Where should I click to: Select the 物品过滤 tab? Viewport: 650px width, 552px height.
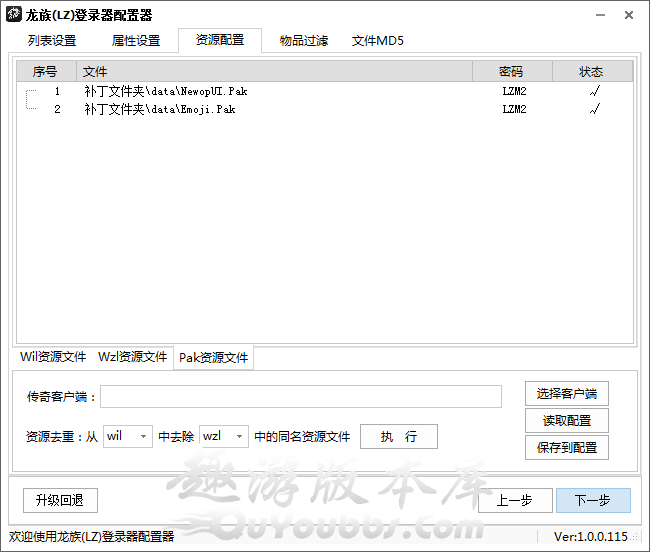click(303, 41)
